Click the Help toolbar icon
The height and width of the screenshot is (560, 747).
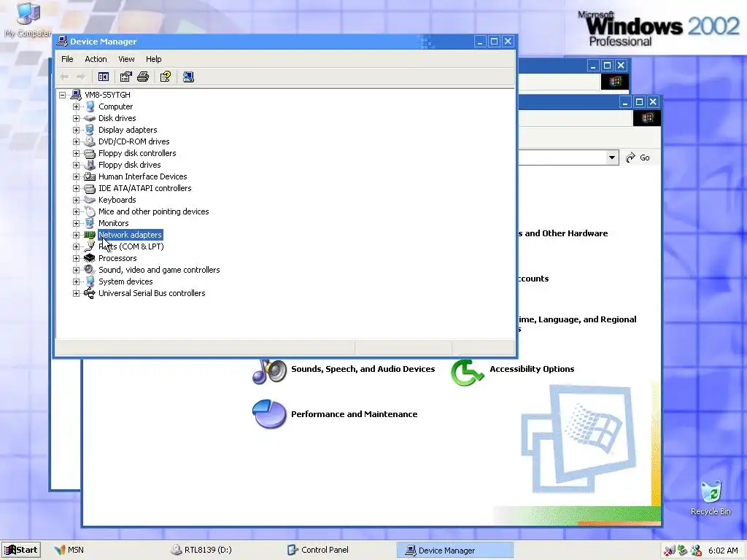coord(166,77)
